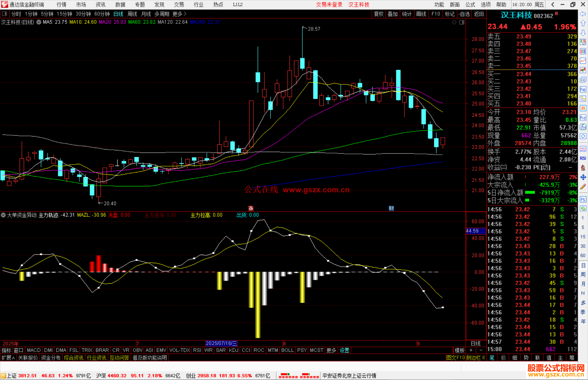The height and width of the screenshot is (380, 588).
Task: Open the 模板 template dropdown
Action: point(460,350)
